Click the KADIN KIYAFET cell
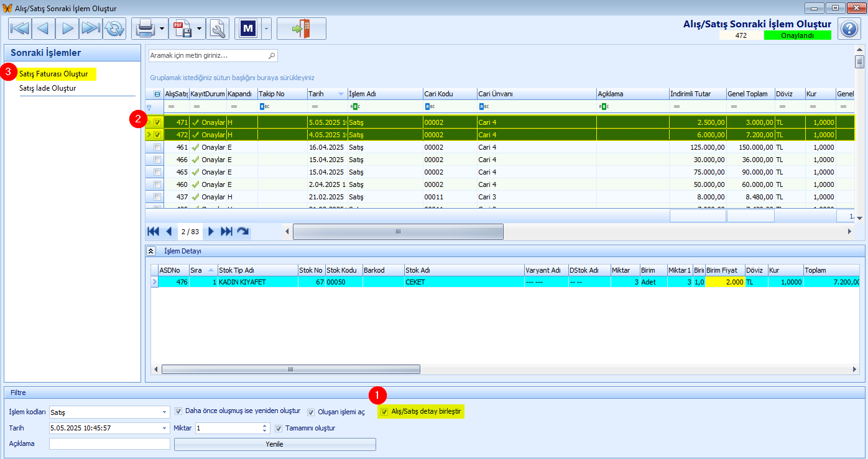868x459 pixels. (257, 281)
